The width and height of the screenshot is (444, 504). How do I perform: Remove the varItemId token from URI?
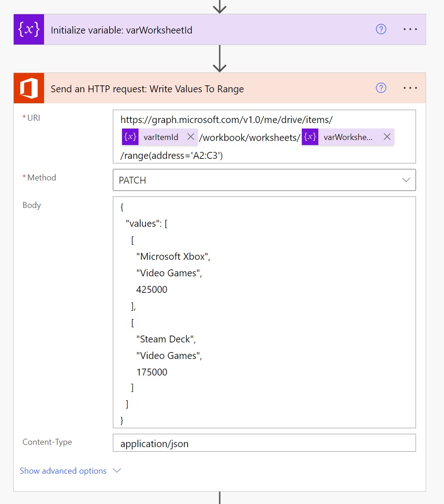[191, 137]
